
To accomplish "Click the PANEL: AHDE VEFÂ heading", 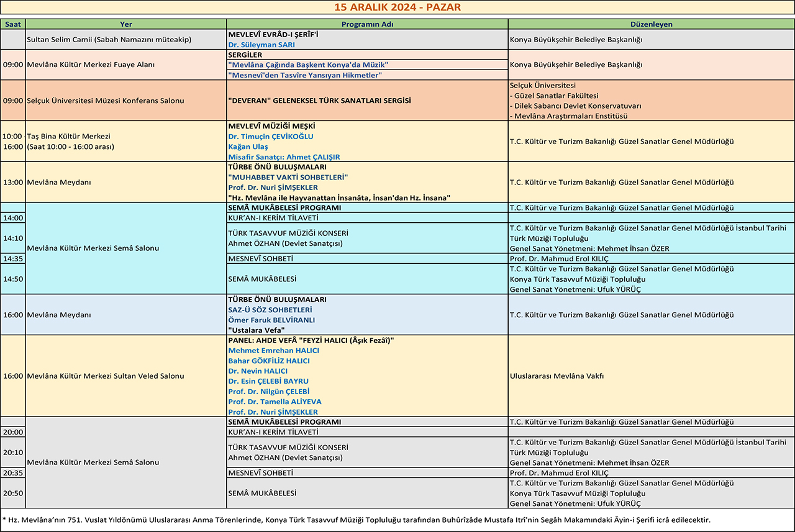I will 311,340.
